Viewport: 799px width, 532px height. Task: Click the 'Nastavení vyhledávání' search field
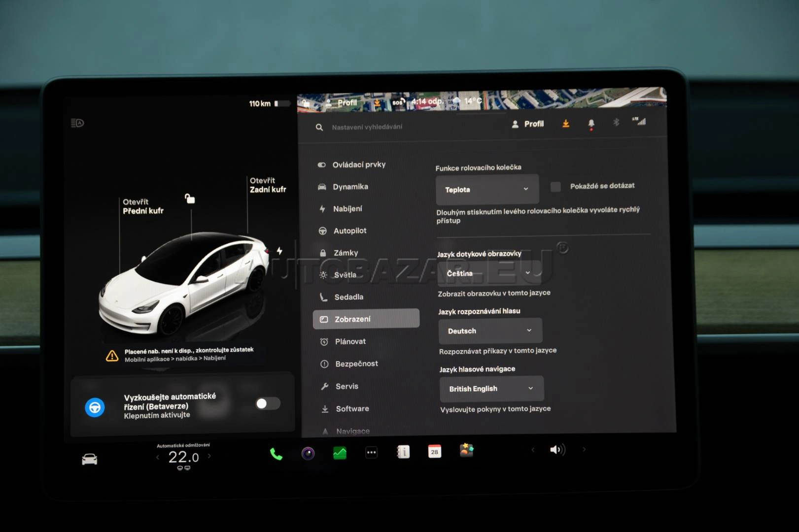click(367, 127)
